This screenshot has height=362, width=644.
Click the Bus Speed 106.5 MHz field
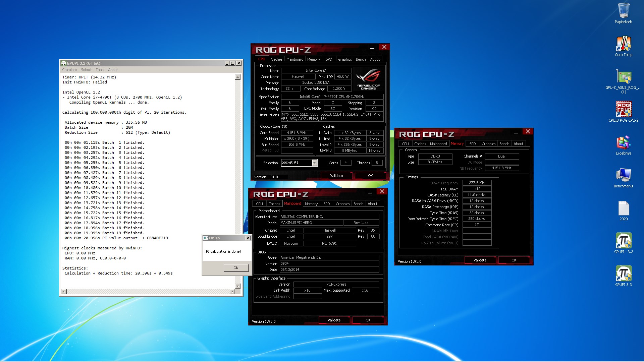pos(297,144)
